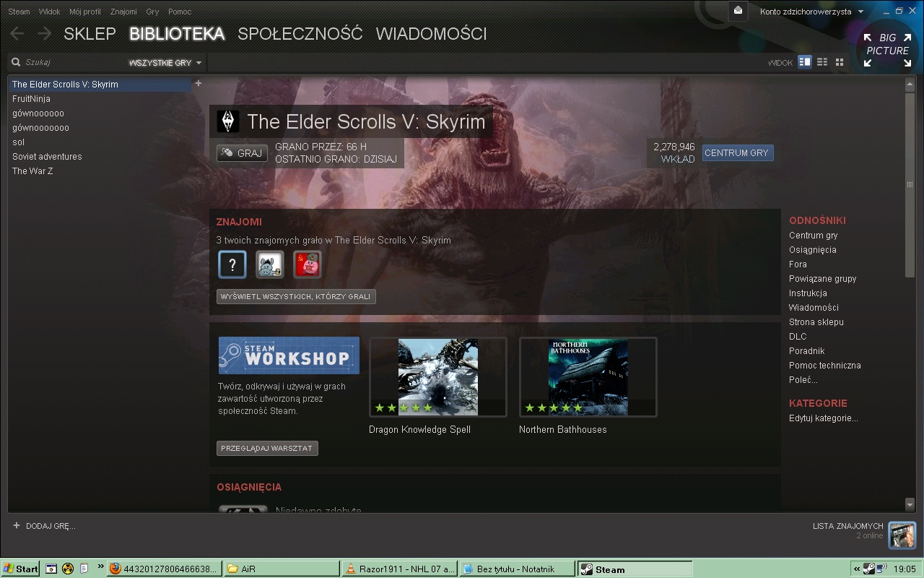The image size is (924, 578).
Task: Open friends list avatar in corner
Action: (902, 535)
